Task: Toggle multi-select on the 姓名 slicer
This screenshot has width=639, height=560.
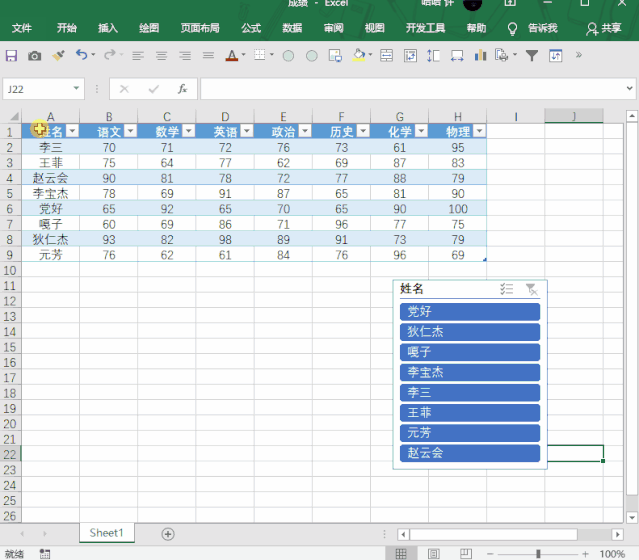Action: point(507,289)
